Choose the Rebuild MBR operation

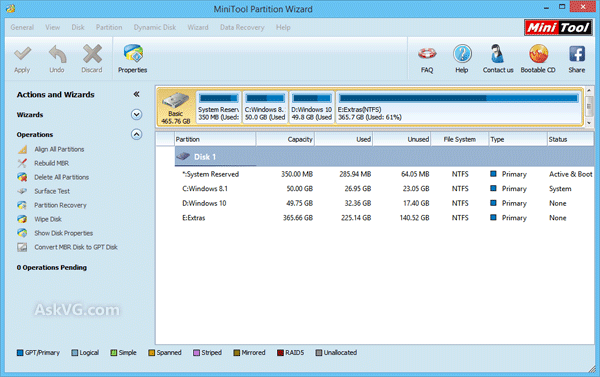(51, 163)
